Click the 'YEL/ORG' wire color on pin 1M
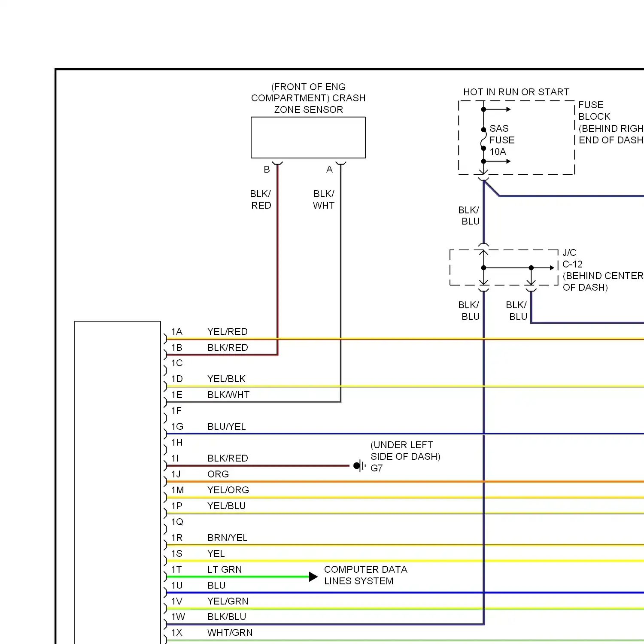Screen dimensions: 644x644 coord(228,490)
